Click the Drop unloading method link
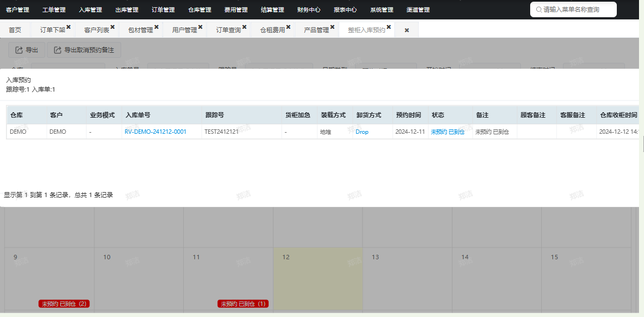The width and height of the screenshot is (644, 317). point(362,132)
